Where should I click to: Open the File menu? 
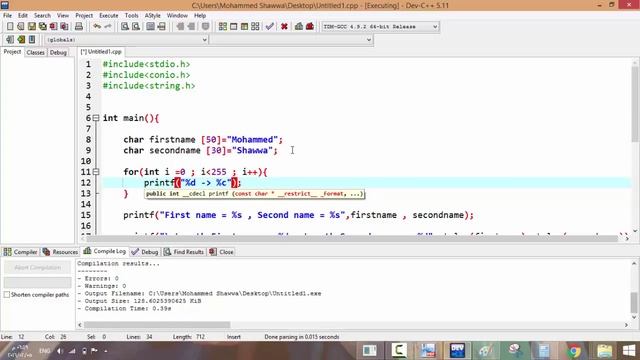[7, 16]
